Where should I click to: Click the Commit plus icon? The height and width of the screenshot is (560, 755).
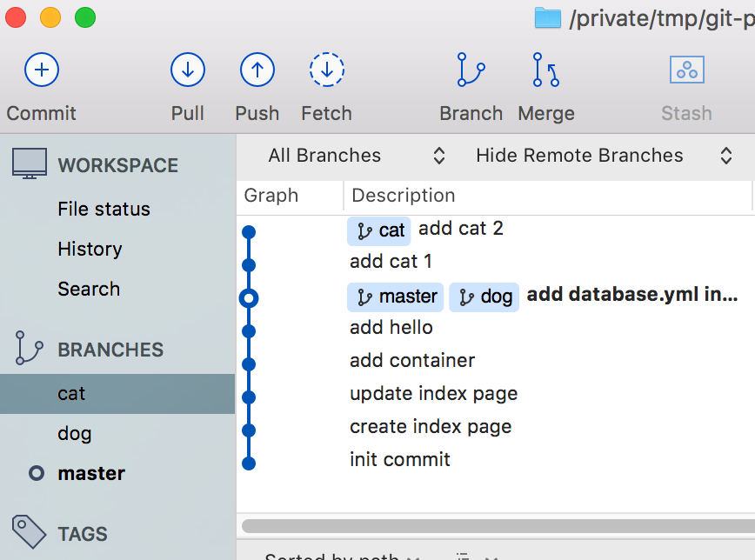point(41,70)
